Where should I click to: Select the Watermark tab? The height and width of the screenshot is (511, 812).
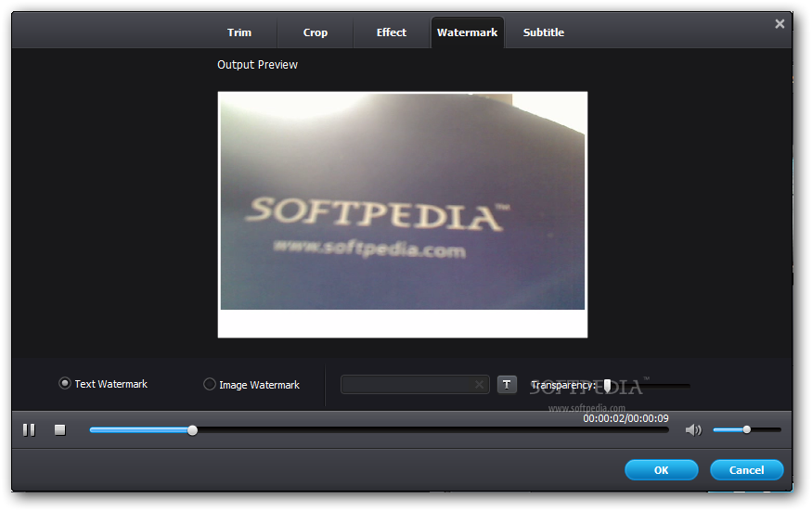[x=467, y=32]
